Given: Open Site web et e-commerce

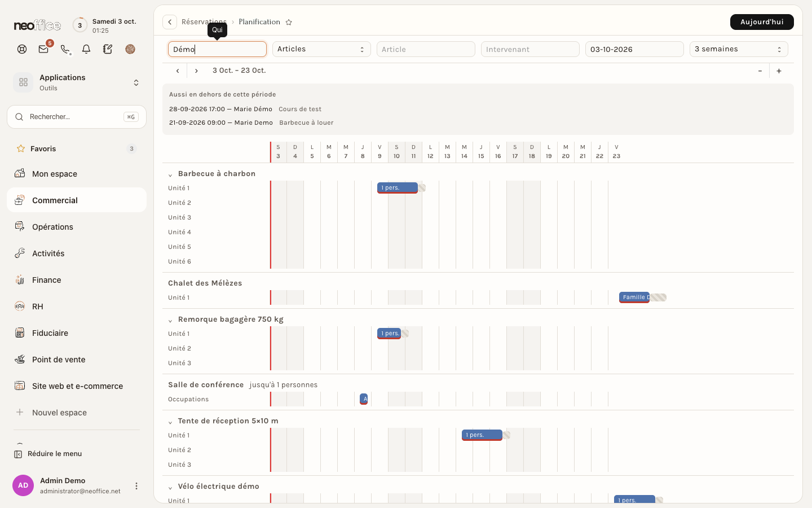Looking at the screenshot, I should [x=77, y=386].
